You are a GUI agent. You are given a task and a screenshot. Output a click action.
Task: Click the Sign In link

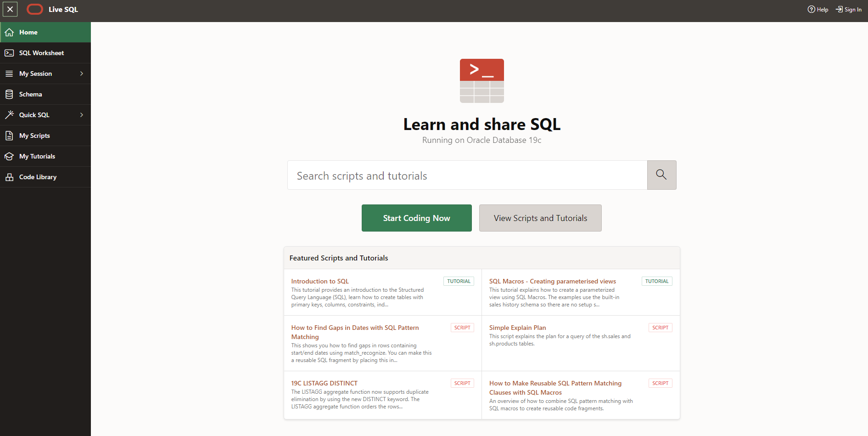(x=849, y=9)
